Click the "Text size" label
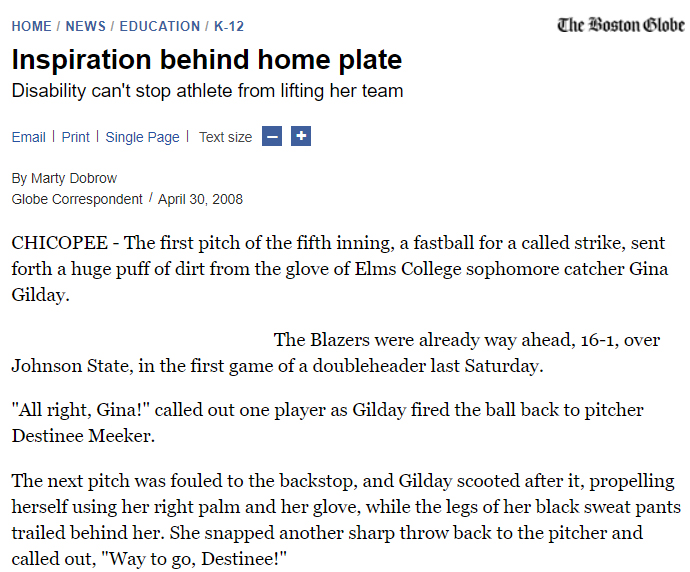690x572 pixels. click(x=225, y=137)
